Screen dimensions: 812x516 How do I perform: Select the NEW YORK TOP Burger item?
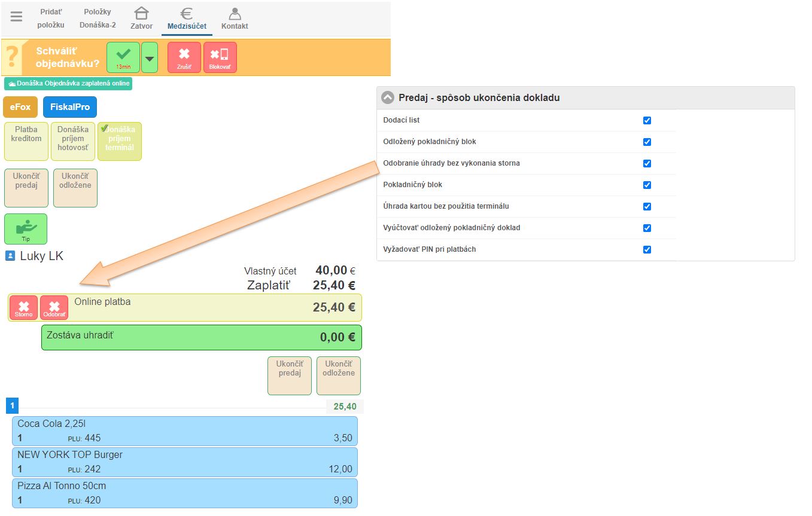click(185, 462)
